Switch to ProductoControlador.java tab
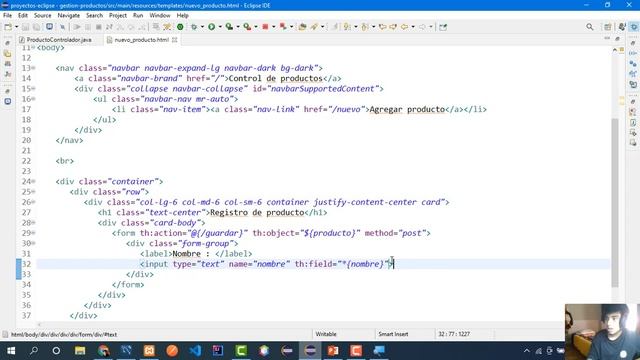Image resolution: width=640 pixels, height=360 pixels. [x=59, y=40]
